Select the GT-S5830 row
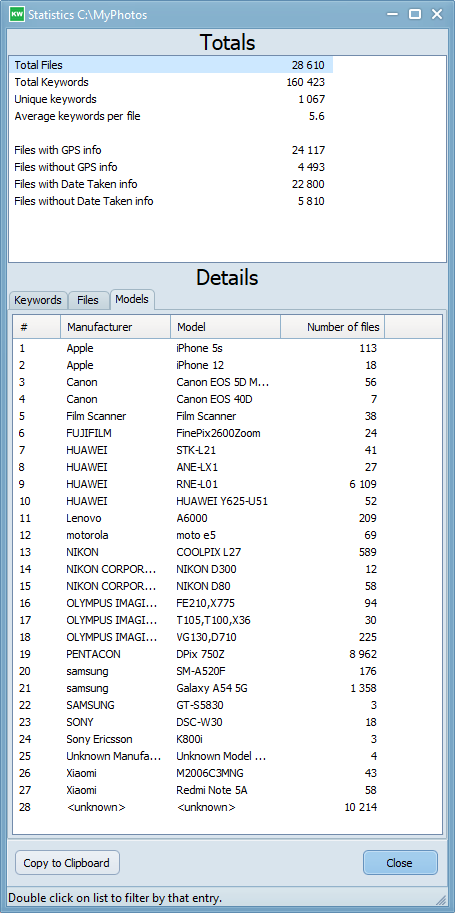Screen dimensions: 455x913 click(199, 705)
